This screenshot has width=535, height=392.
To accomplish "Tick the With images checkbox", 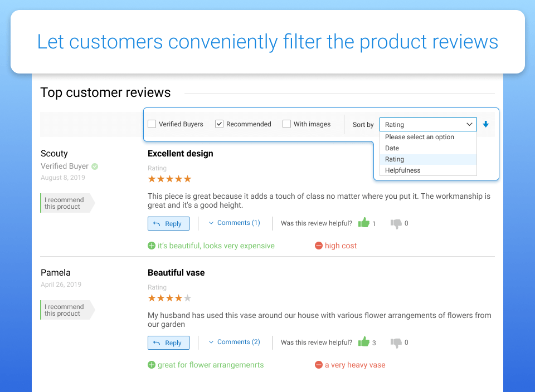I will click(287, 124).
